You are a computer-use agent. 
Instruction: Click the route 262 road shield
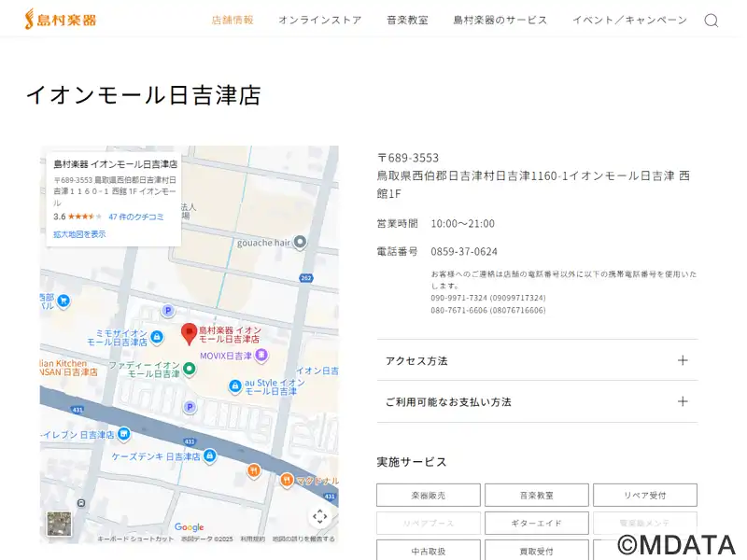[x=306, y=277]
